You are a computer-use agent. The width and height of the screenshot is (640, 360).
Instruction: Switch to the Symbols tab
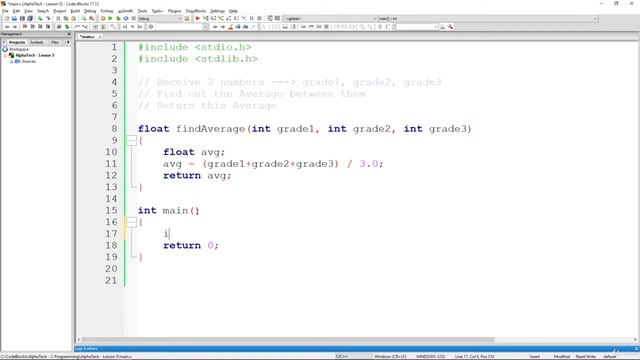37,42
